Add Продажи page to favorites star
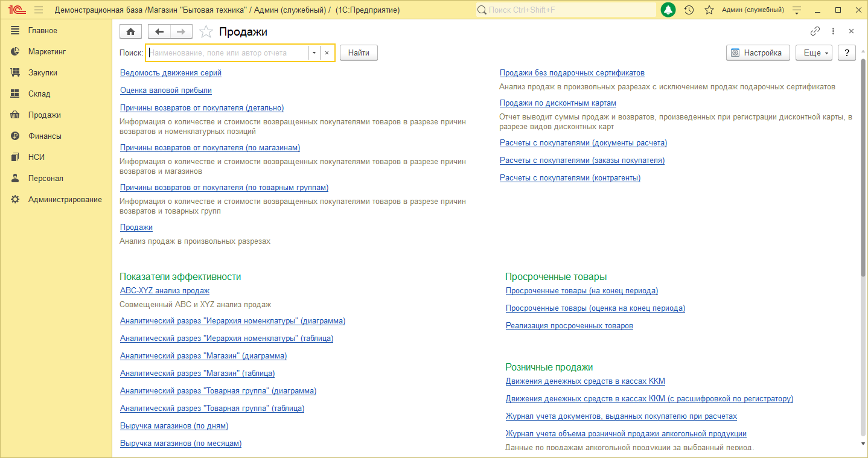Image resolution: width=868 pixels, height=458 pixels. [x=206, y=32]
